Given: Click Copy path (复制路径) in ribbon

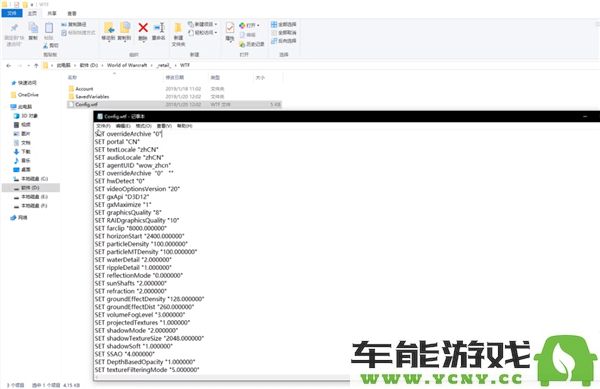Looking at the screenshot, I should coord(74,24).
